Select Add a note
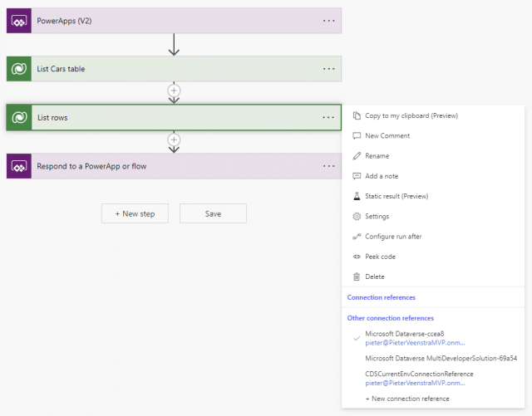Screen dimensions: 532x416 click(433, 176)
